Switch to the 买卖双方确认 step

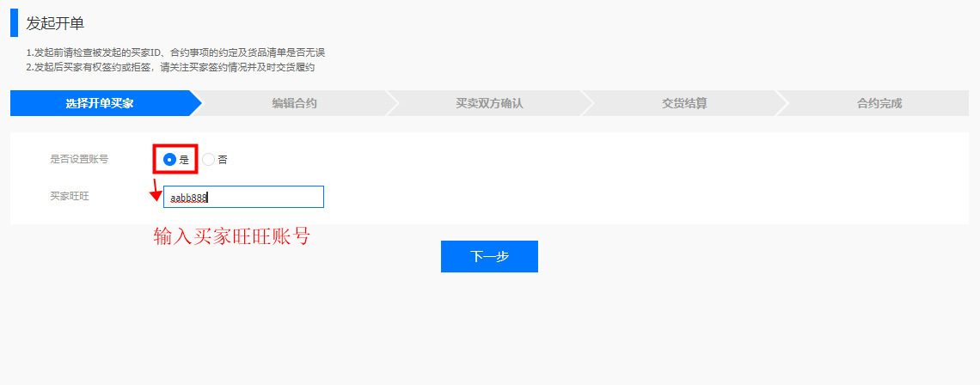[488, 103]
